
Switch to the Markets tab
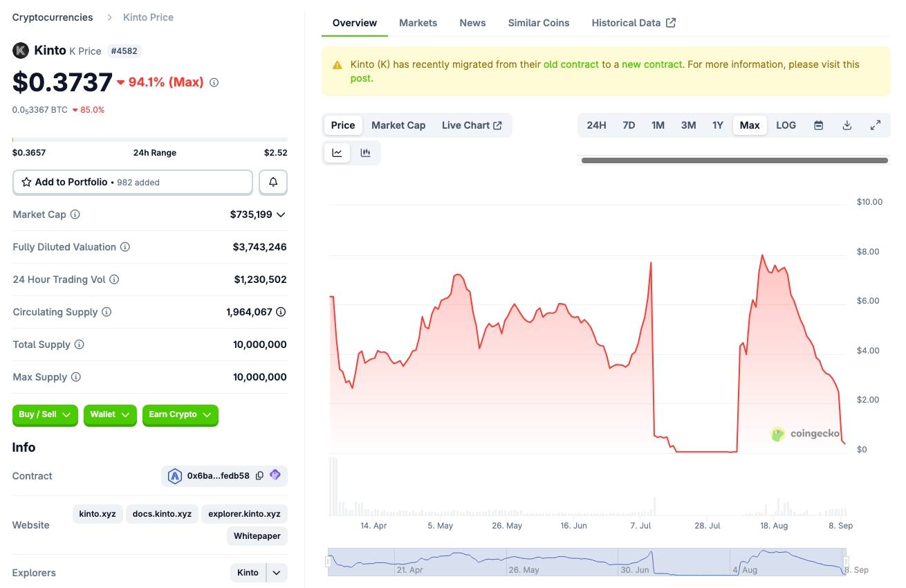tap(418, 23)
